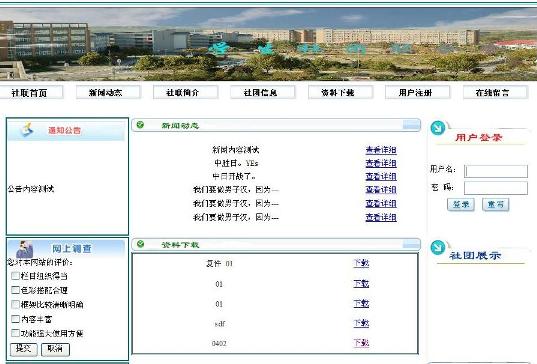Click the green check icon beside 新闻动态
The height and width of the screenshot is (364, 537).
click(x=140, y=125)
